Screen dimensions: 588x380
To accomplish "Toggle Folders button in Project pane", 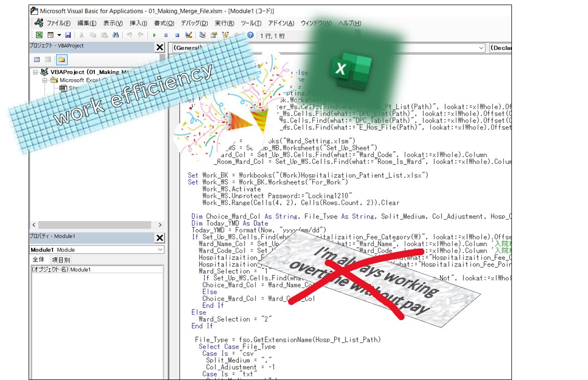I will 62,59.
